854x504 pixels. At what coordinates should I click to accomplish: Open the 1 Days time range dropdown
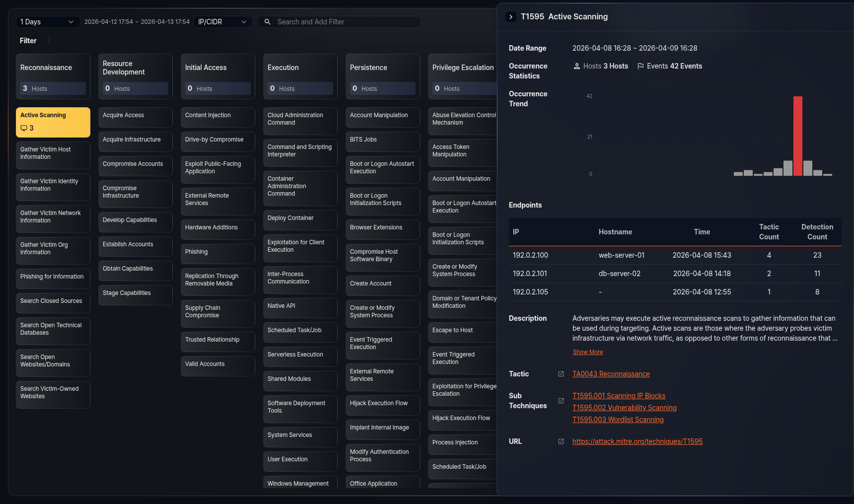point(47,22)
